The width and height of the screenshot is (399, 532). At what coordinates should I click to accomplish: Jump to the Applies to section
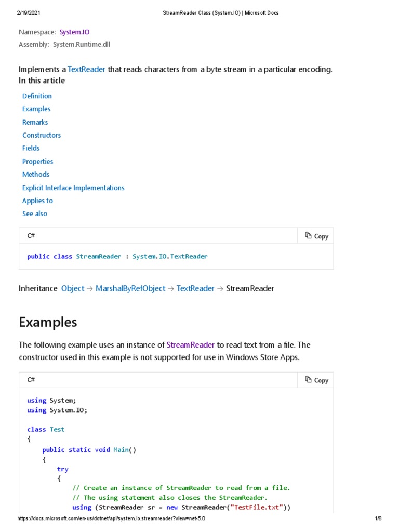click(x=37, y=201)
